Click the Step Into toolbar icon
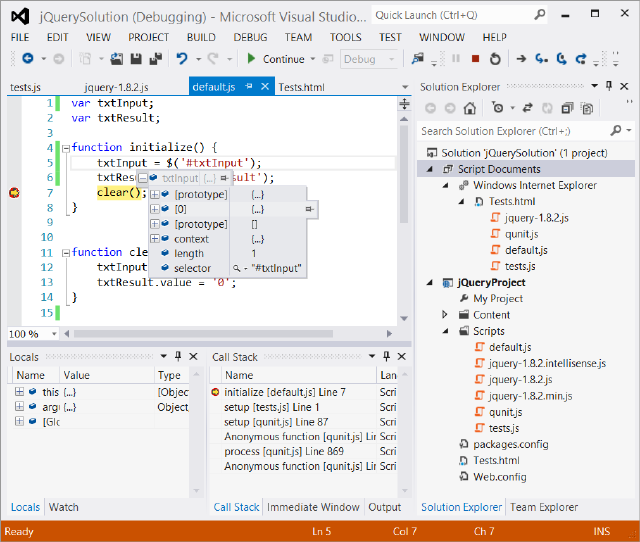640x542 pixels. point(541,59)
